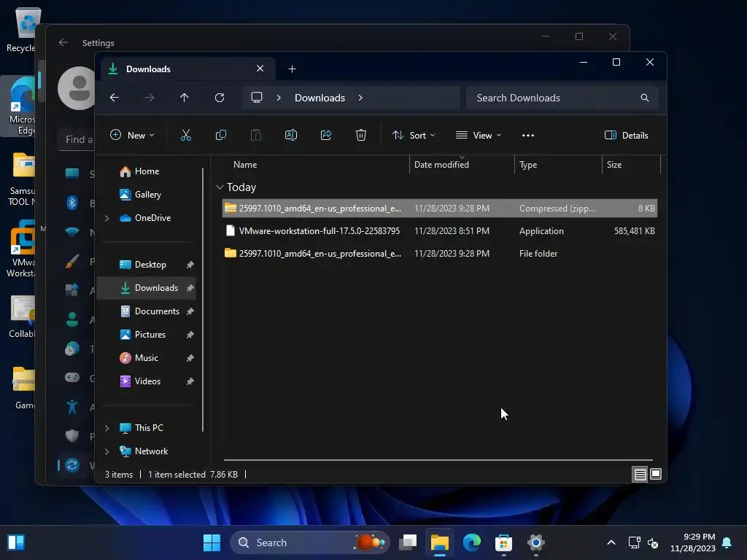Expand OneDrive tree node
The height and width of the screenshot is (560, 747).
click(x=107, y=218)
